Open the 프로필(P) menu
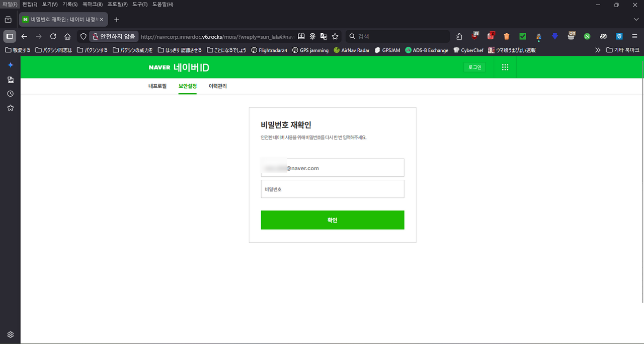 click(x=118, y=5)
